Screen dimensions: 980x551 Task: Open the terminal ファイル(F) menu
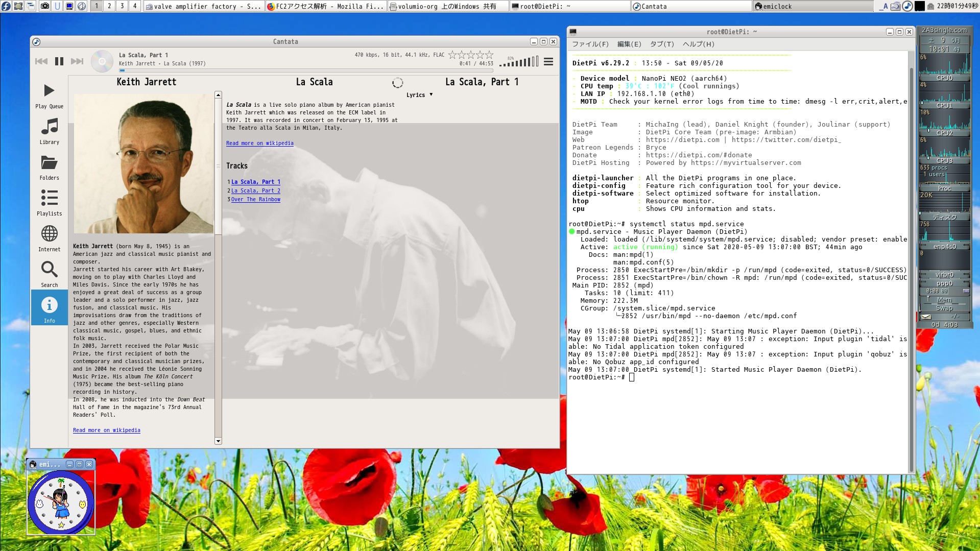coord(590,44)
